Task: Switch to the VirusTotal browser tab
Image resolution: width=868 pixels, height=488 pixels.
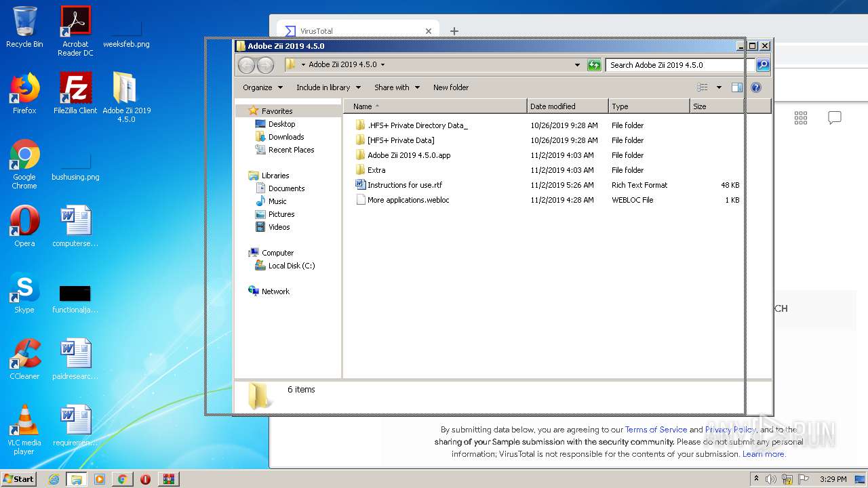Action: [357, 31]
